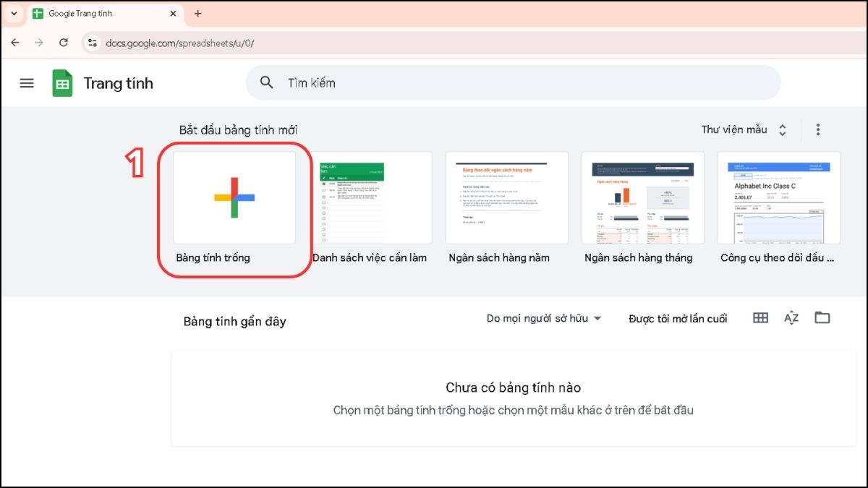Open the Do mọi người sở hữu dropdown

coord(544,318)
